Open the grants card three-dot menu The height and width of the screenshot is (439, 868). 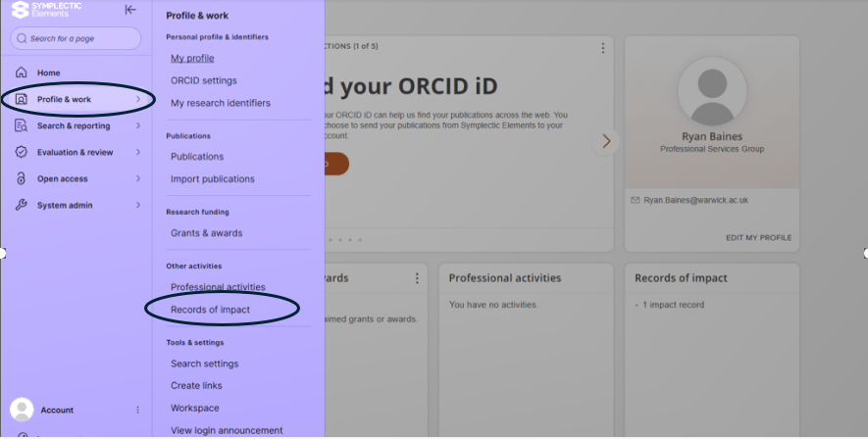point(417,278)
